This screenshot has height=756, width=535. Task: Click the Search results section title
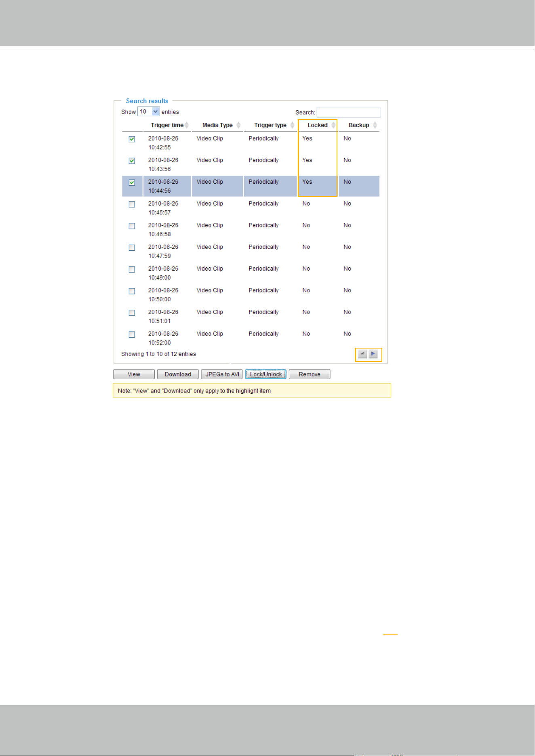pyautogui.click(x=147, y=101)
